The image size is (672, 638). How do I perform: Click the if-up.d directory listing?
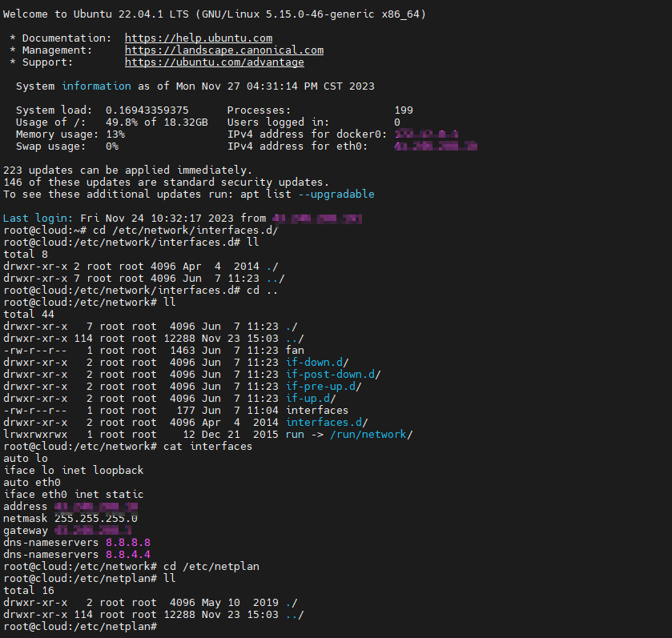coord(311,398)
